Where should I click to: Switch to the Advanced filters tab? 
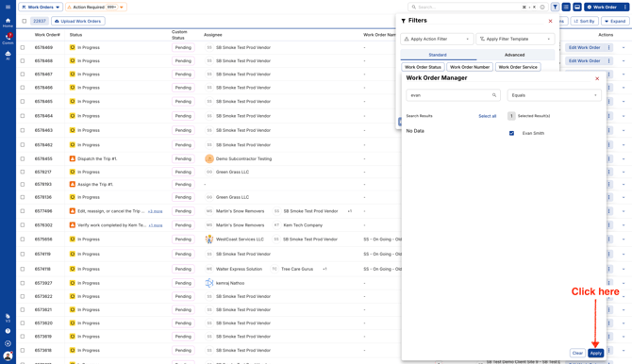(x=515, y=55)
